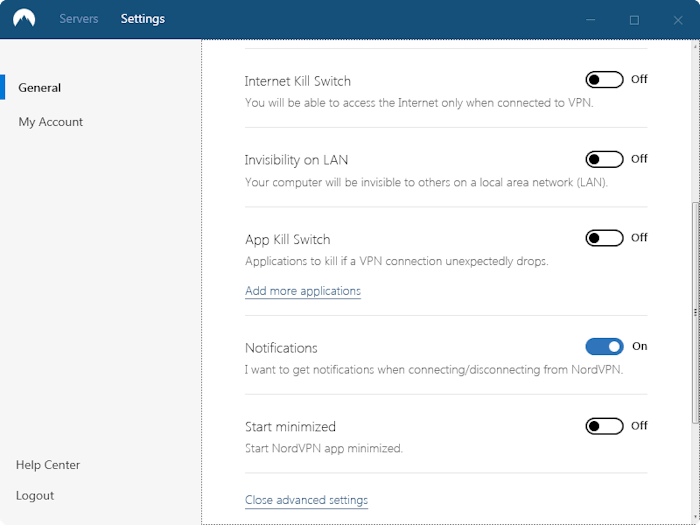700x525 pixels.
Task: Open the Help Center
Action: (x=48, y=465)
